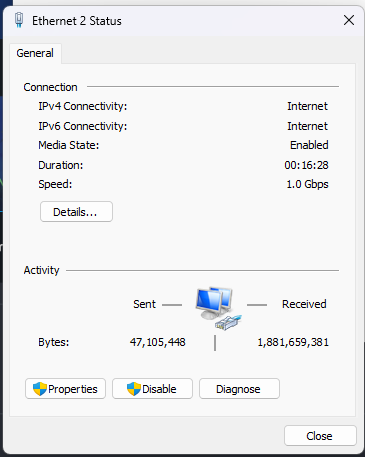365x457 pixels.
Task: Click the IPv6 Connectivity Internet value
Action: pyautogui.click(x=307, y=126)
